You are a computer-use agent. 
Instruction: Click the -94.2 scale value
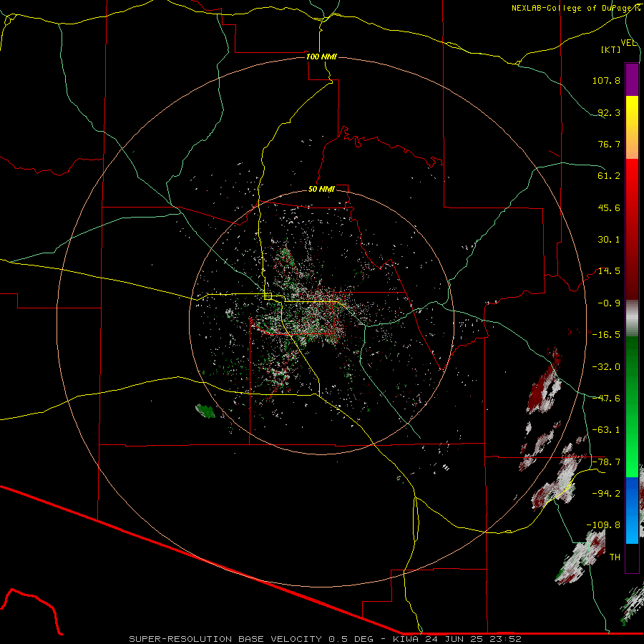point(606,494)
